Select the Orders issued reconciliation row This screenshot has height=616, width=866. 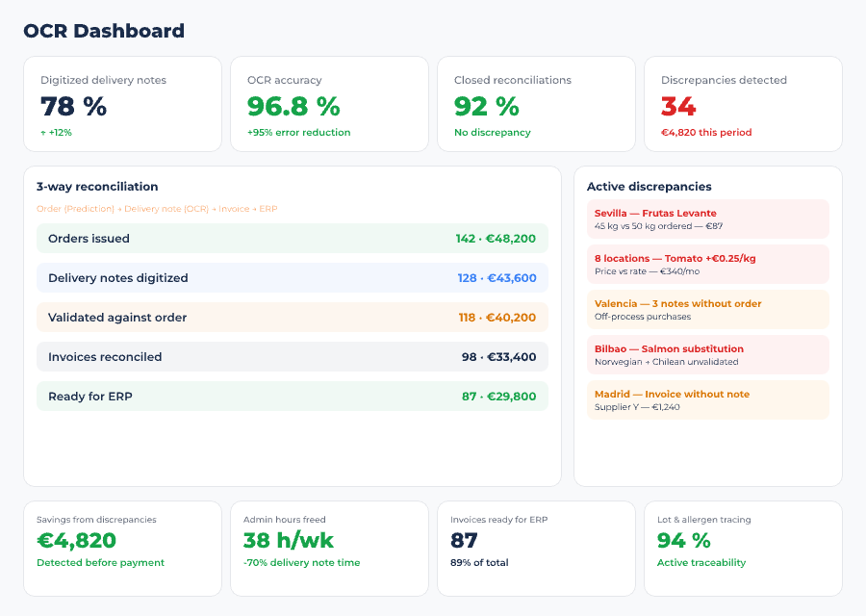(x=291, y=239)
